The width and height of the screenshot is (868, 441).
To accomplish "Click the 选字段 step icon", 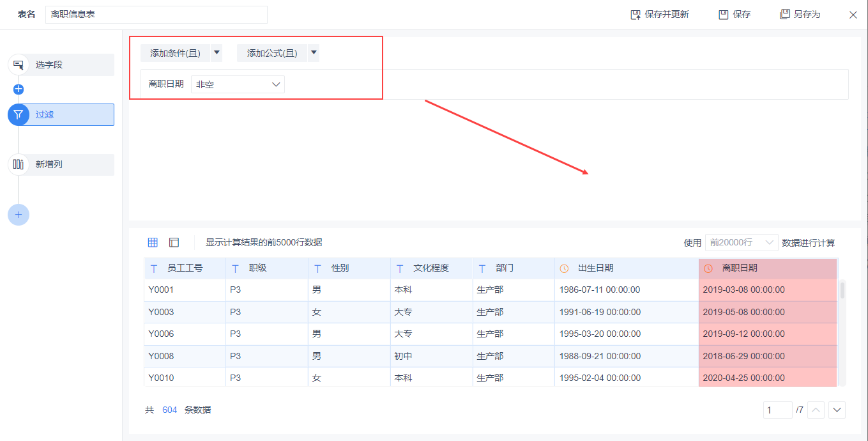I will coord(19,65).
